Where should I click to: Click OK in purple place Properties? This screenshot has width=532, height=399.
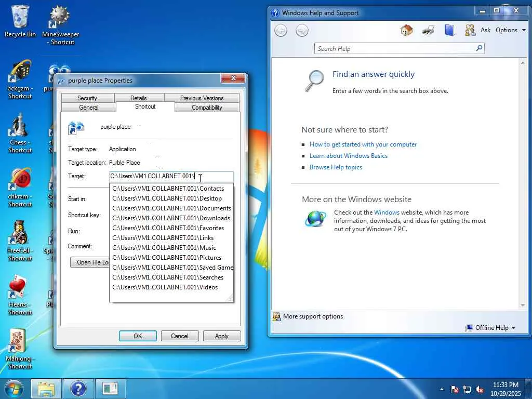(x=138, y=336)
